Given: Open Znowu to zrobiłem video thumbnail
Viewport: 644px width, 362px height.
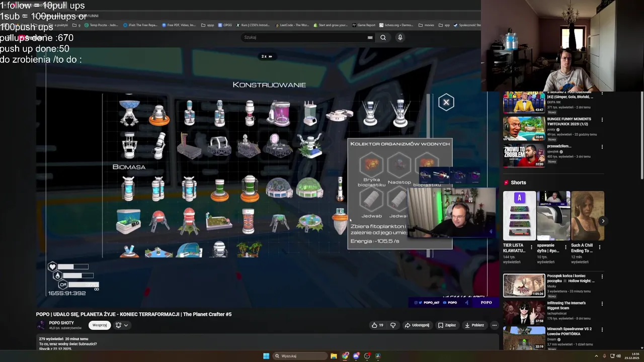Looking at the screenshot, I should click(x=524, y=156).
